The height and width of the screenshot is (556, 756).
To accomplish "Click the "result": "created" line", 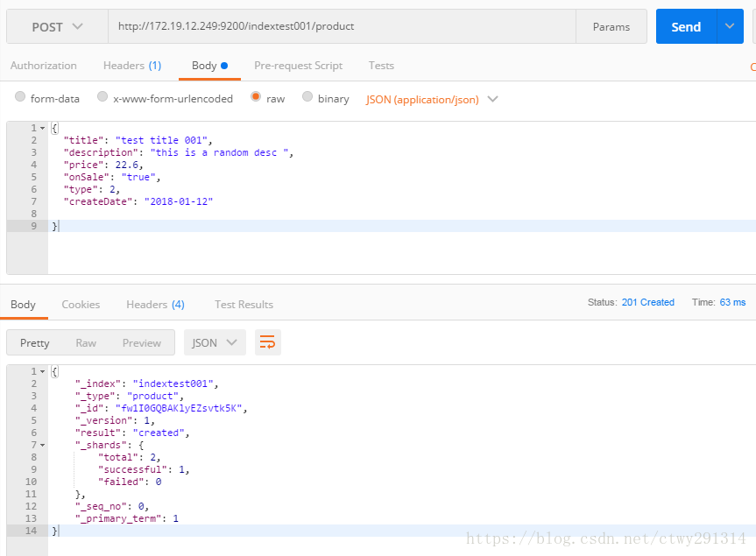I will (132, 433).
